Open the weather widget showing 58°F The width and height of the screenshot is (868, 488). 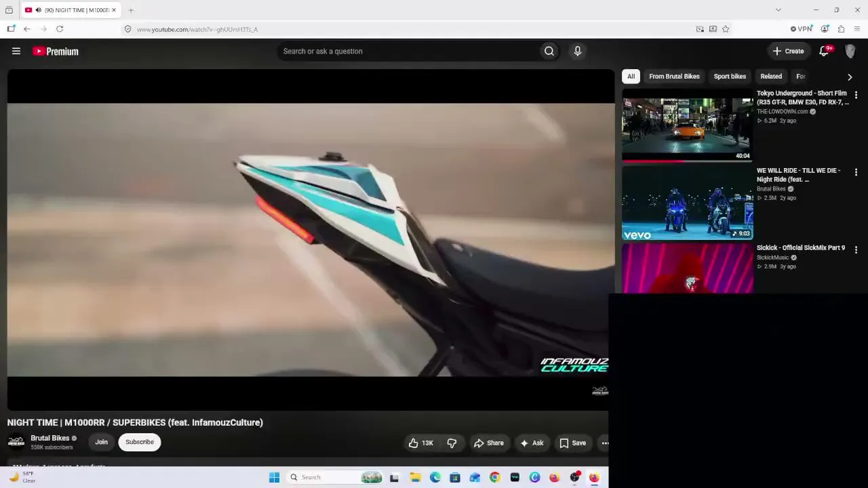[x=22, y=477]
